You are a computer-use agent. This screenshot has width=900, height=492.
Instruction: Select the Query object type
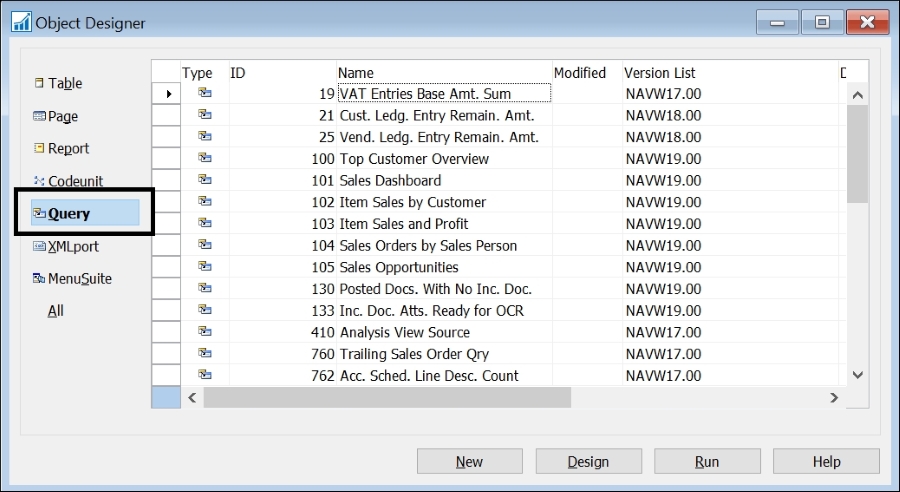pos(85,213)
